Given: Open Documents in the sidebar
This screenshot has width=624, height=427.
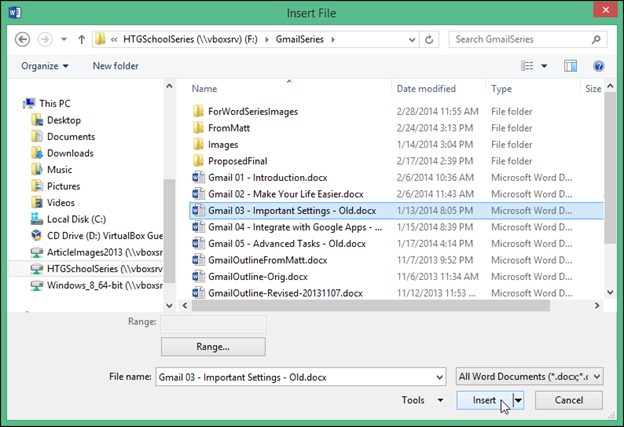Looking at the screenshot, I should [63, 136].
